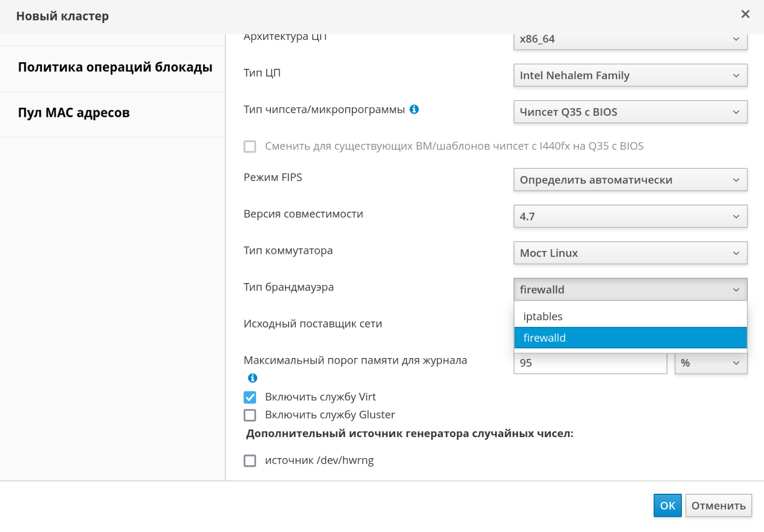The height and width of the screenshot is (532, 764).
Task: Open the compatibility version 4.7 dropdown
Action: tap(630, 217)
